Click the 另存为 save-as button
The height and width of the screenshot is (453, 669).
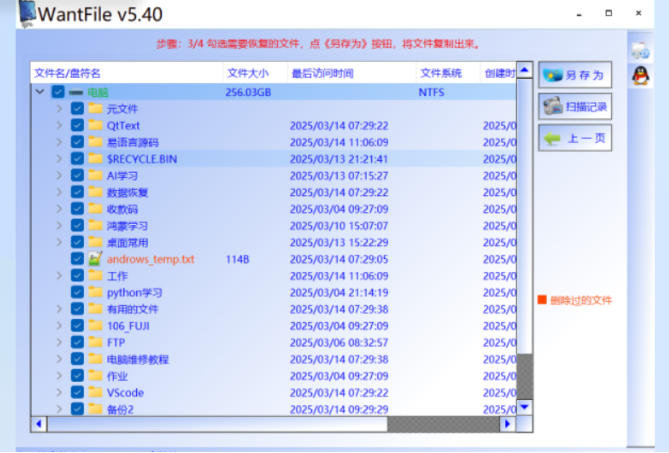pyautogui.click(x=575, y=75)
